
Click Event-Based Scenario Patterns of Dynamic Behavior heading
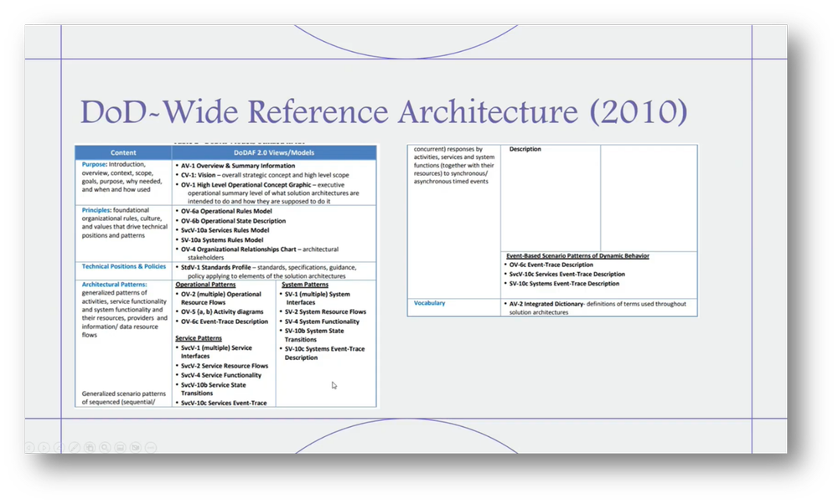tap(577, 256)
